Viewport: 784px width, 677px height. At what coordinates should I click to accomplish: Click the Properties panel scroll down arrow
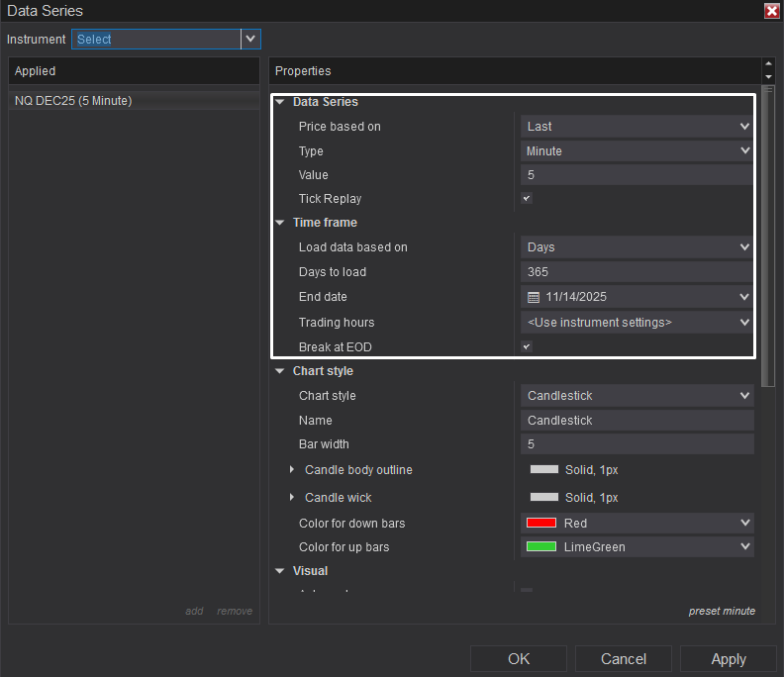(x=768, y=77)
